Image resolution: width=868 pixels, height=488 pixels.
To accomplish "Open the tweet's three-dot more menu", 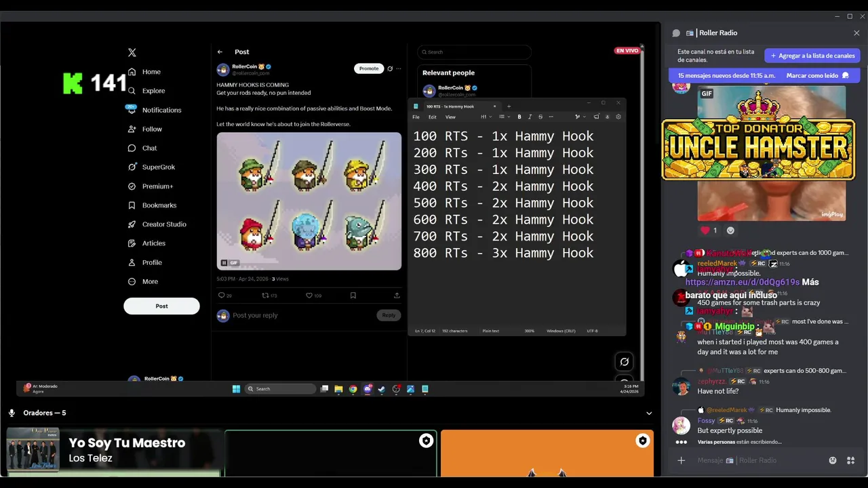I will tap(399, 68).
